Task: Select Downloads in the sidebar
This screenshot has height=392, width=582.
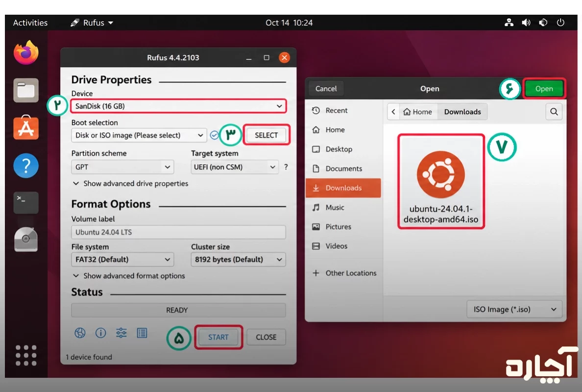Action: [x=343, y=188]
